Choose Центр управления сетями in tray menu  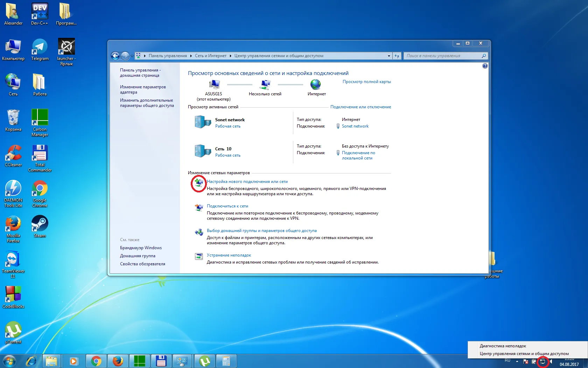[524, 354]
